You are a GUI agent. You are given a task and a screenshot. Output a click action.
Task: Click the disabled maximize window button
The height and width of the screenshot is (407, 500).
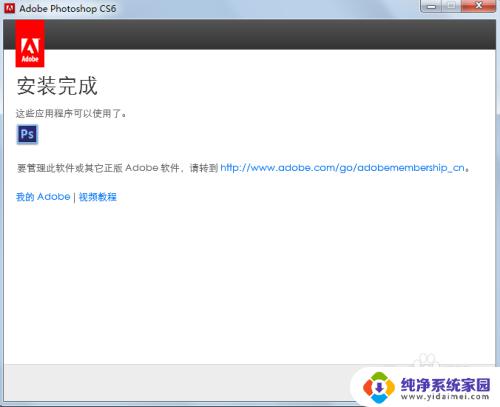coord(452,6)
